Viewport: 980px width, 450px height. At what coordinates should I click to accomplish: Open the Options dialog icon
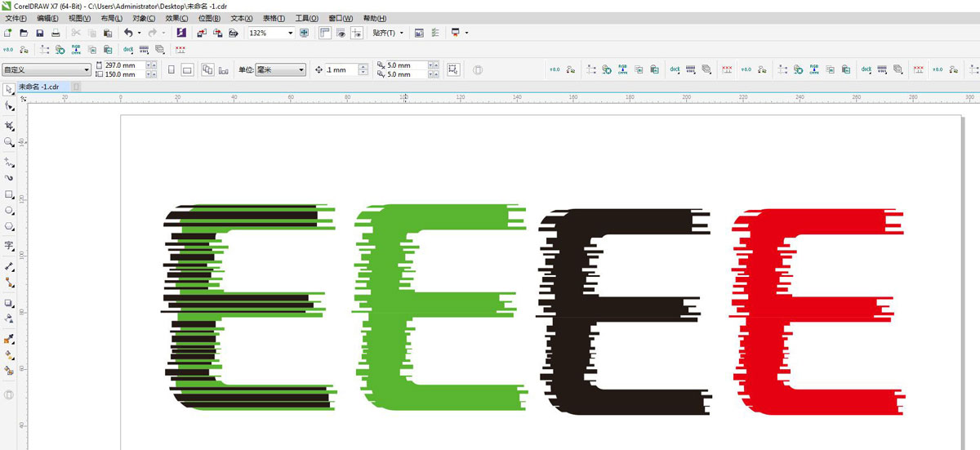pos(434,33)
